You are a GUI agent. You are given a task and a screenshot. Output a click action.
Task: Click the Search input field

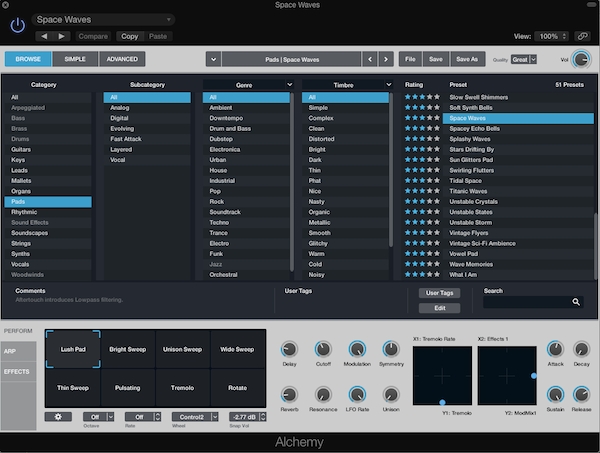533,302
